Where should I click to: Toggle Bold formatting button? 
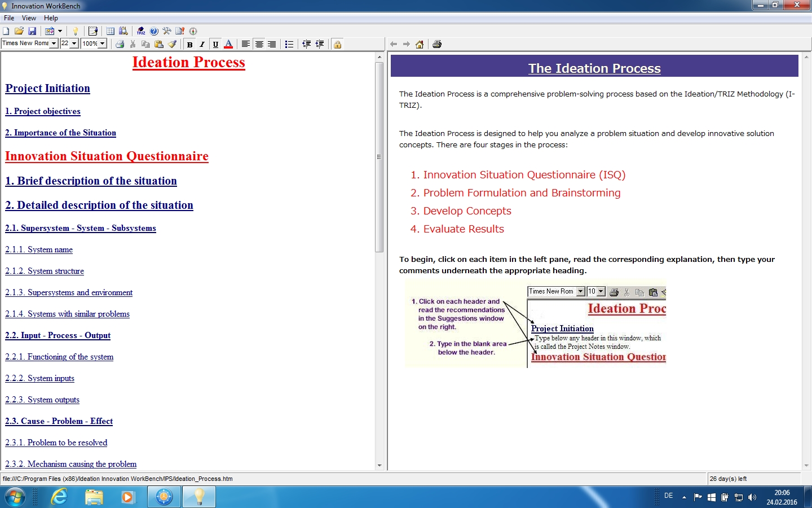(190, 44)
